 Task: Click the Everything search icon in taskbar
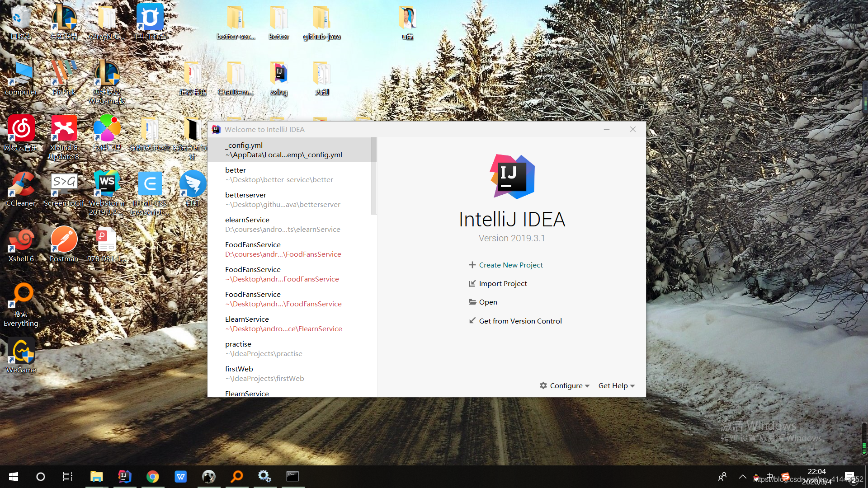click(237, 477)
